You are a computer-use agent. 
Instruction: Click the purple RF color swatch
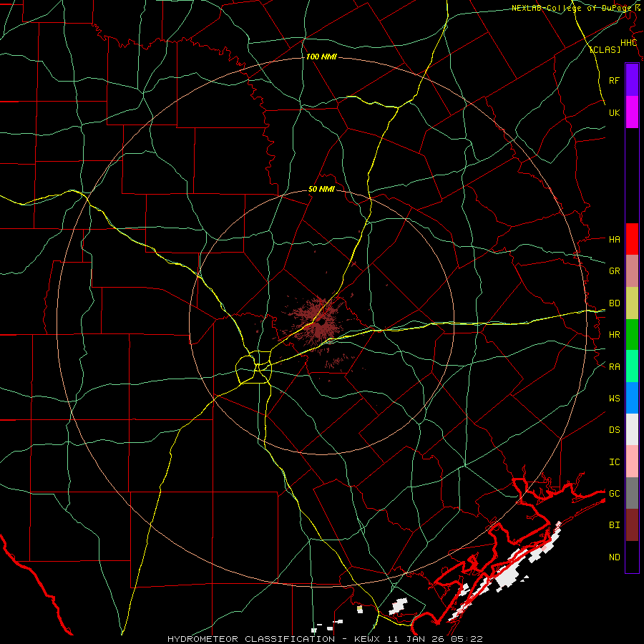click(632, 80)
